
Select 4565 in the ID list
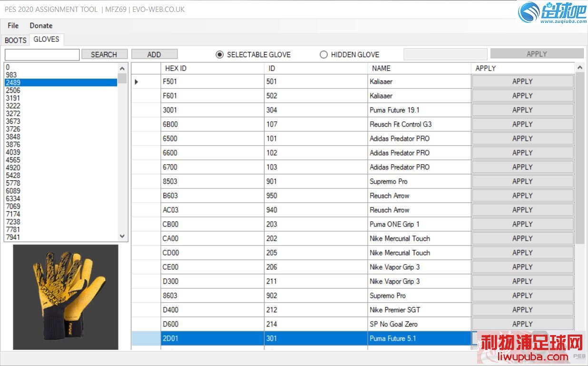point(61,160)
